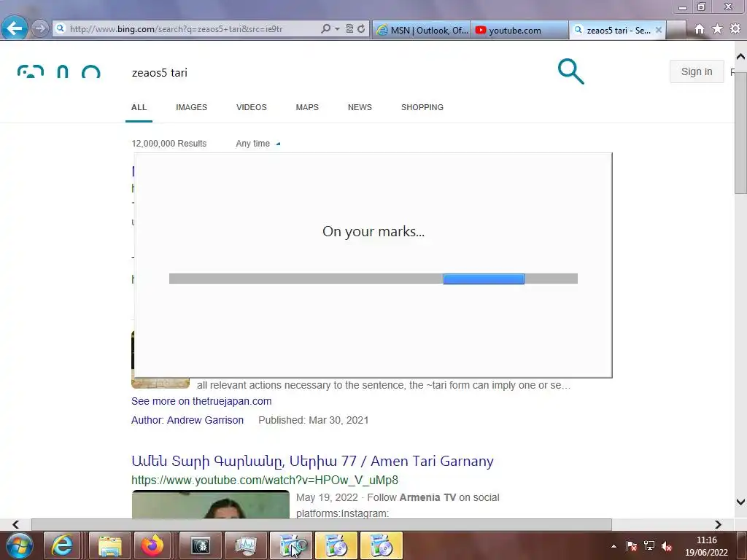
Task: Open Favorites with the star icon
Action: click(717, 29)
